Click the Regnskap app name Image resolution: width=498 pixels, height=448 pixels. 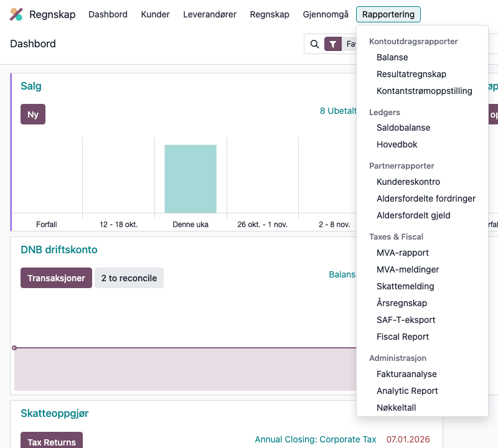tap(52, 14)
